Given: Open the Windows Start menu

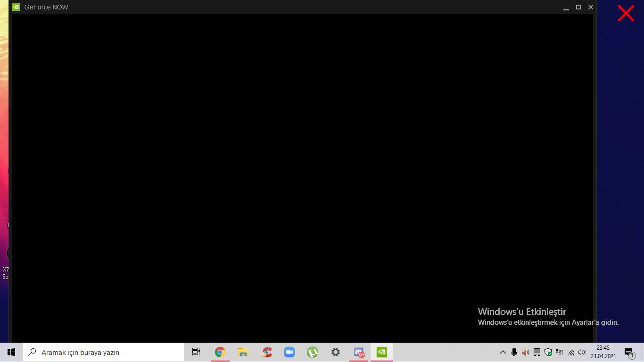Looking at the screenshot, I should point(11,352).
